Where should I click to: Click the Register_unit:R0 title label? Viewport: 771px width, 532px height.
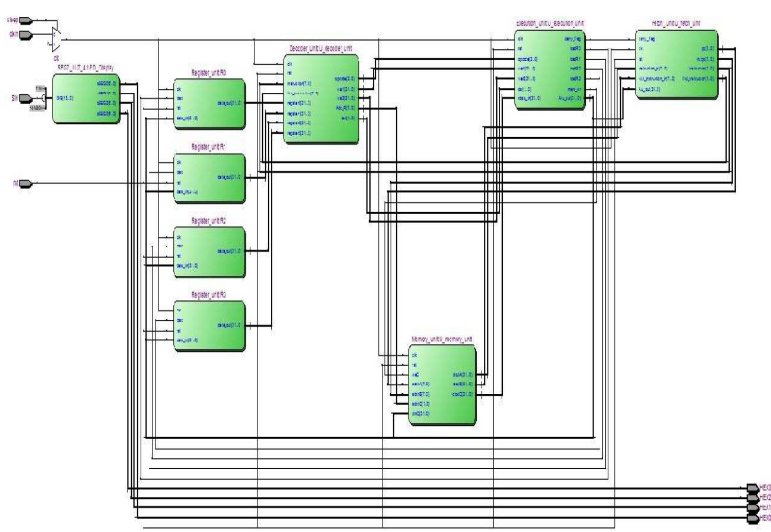(209, 73)
